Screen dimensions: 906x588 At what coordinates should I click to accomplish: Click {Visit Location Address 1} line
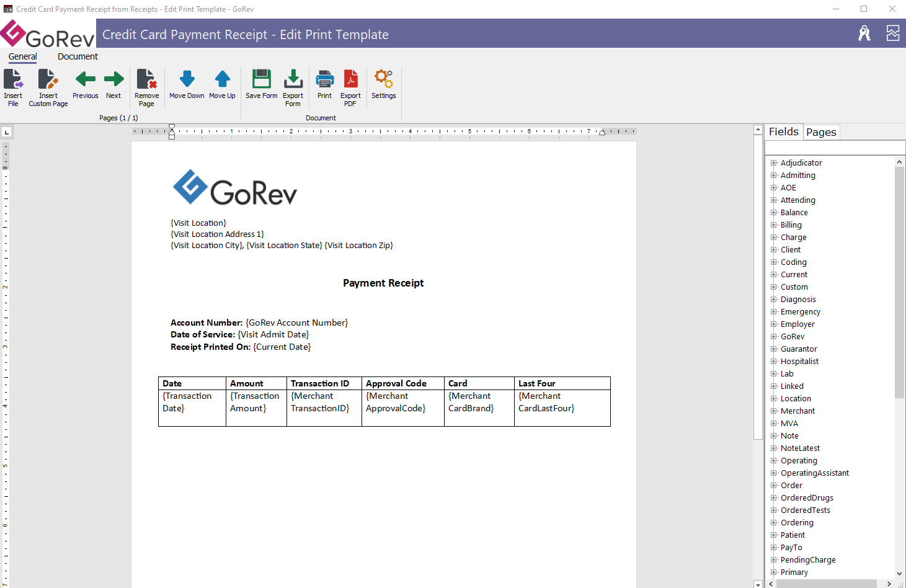point(217,234)
